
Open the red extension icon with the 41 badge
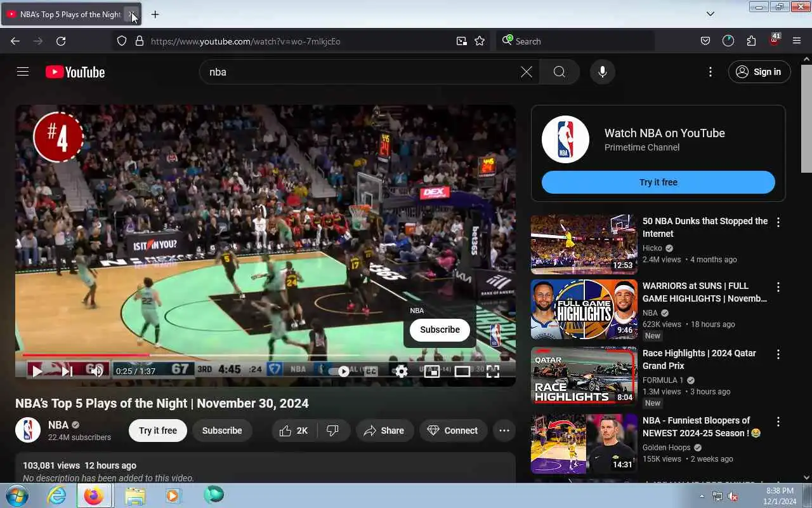774,40
